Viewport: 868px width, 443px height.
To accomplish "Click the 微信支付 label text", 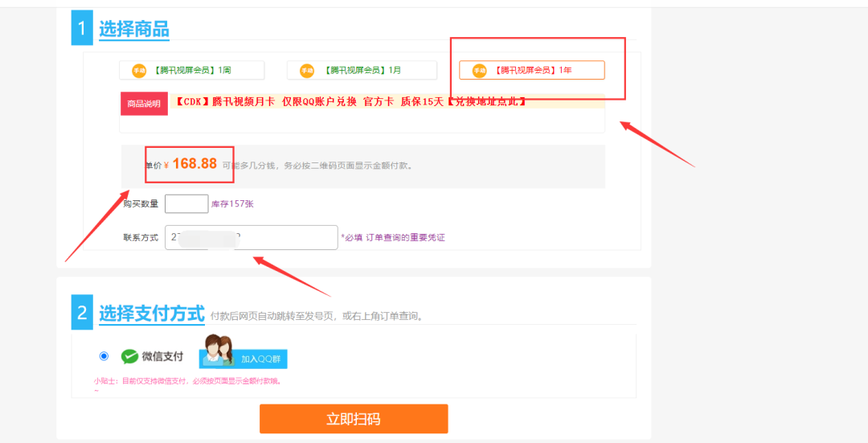I will [162, 357].
